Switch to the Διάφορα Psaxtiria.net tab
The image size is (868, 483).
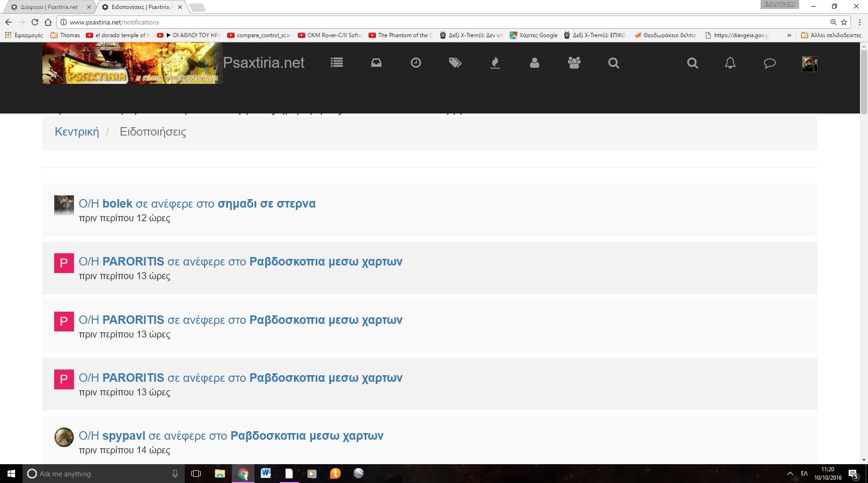[49, 7]
